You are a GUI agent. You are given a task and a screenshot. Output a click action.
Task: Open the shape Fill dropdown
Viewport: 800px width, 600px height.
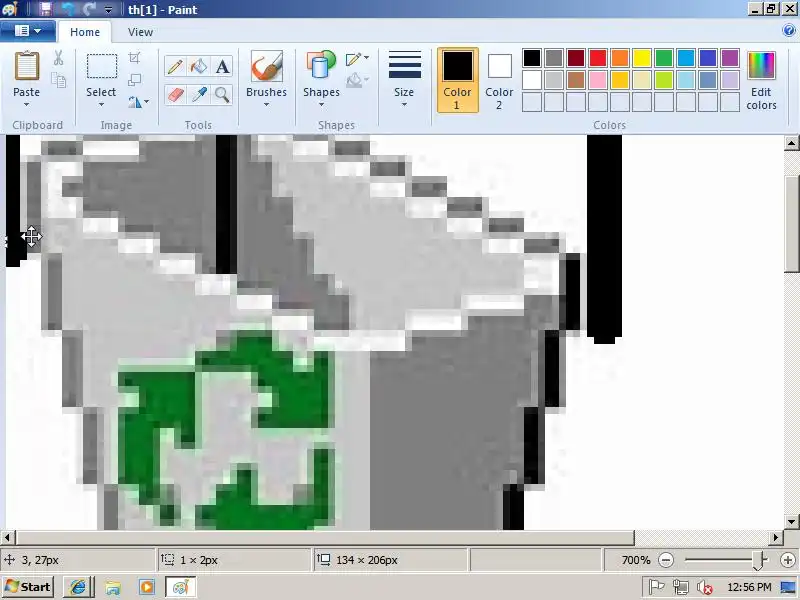pos(357,80)
